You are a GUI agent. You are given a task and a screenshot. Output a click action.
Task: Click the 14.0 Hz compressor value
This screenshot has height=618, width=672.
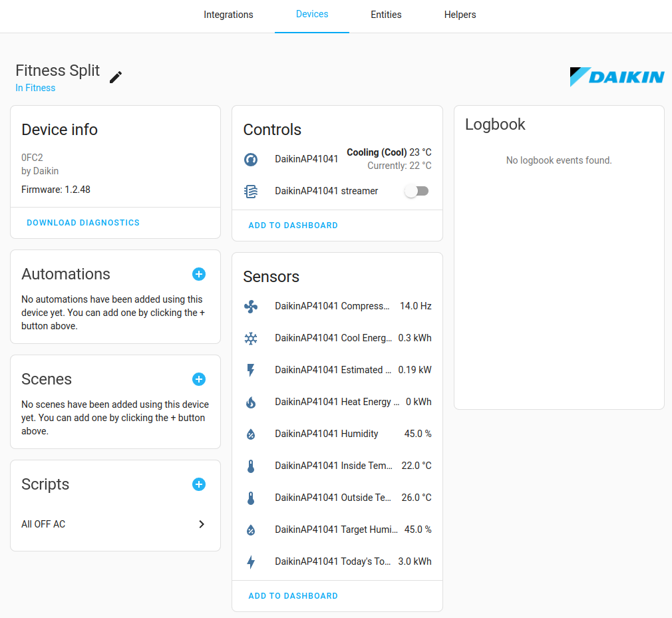416,306
